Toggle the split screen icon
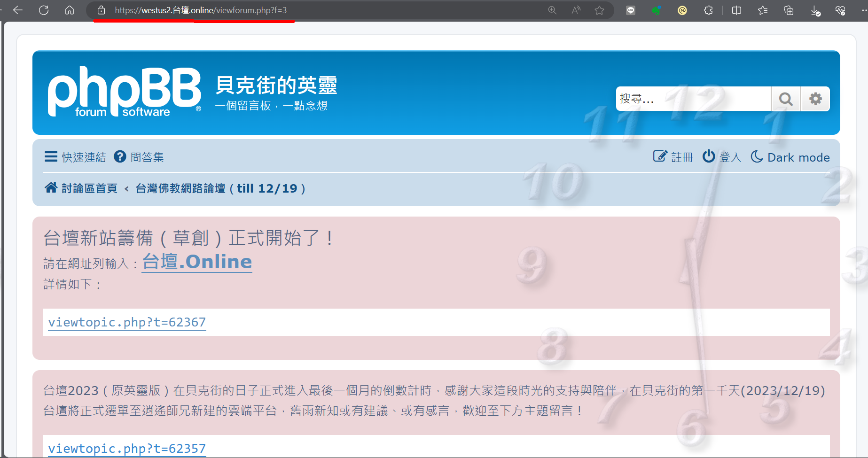The width and height of the screenshot is (868, 458). [736, 10]
